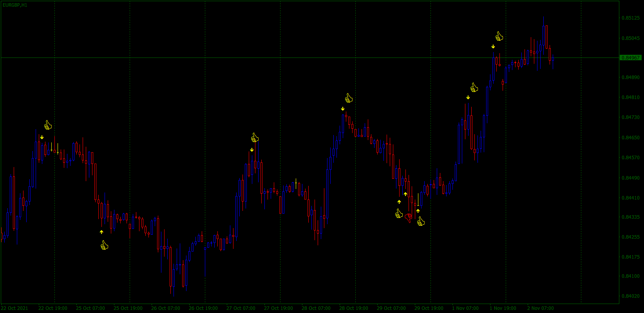
Task: Click the 0.84175 price scale label
Action: [631, 257]
